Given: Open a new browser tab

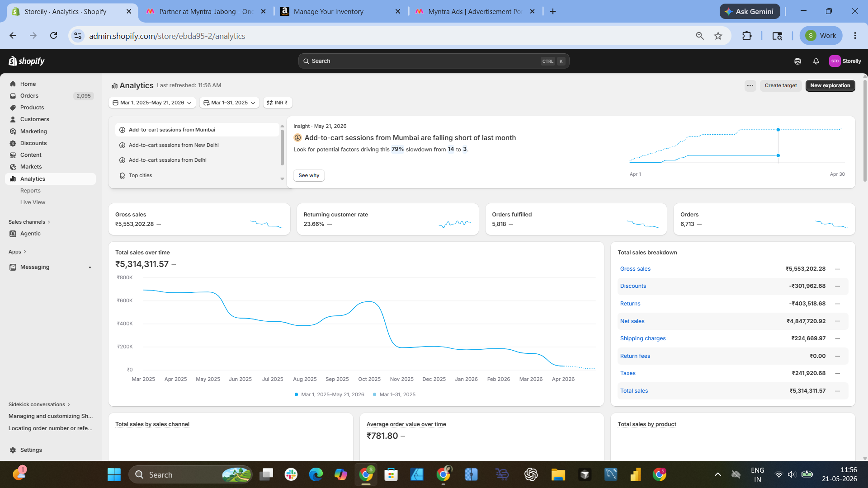Looking at the screenshot, I should point(553,11).
